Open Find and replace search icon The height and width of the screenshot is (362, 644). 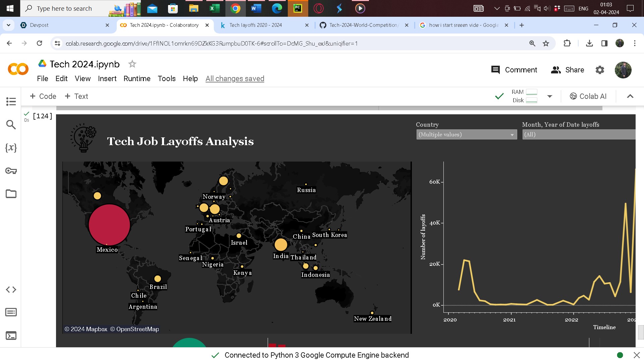tap(11, 125)
